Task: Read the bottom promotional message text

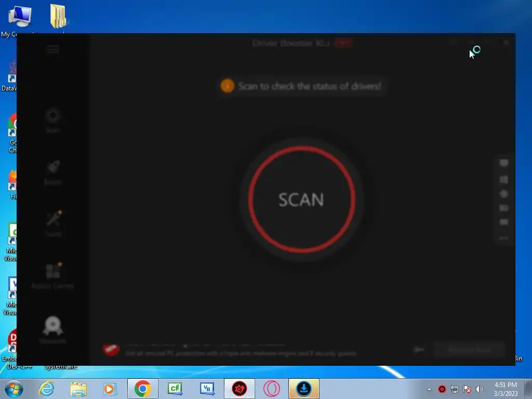Action: pyautogui.click(x=241, y=353)
